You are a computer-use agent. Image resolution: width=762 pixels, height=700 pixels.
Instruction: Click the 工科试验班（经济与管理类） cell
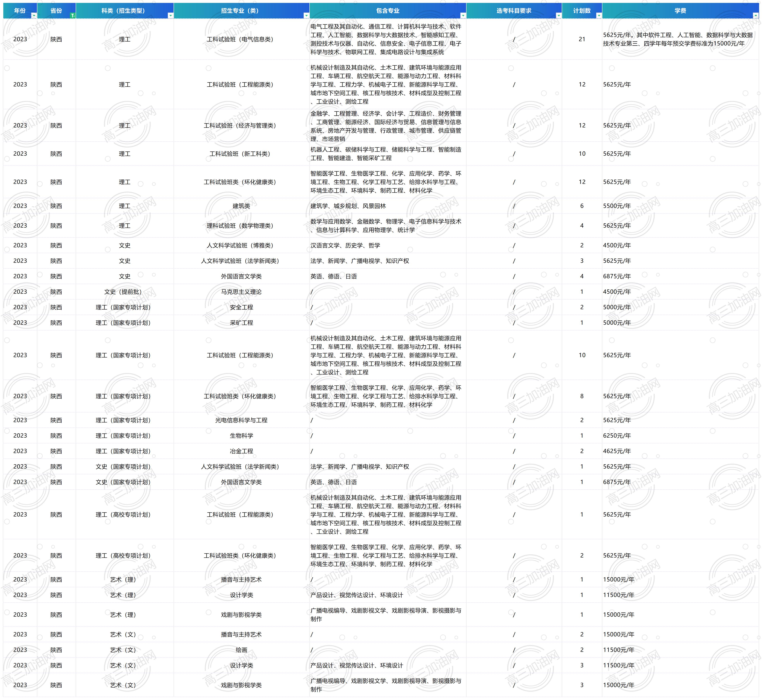(241, 126)
